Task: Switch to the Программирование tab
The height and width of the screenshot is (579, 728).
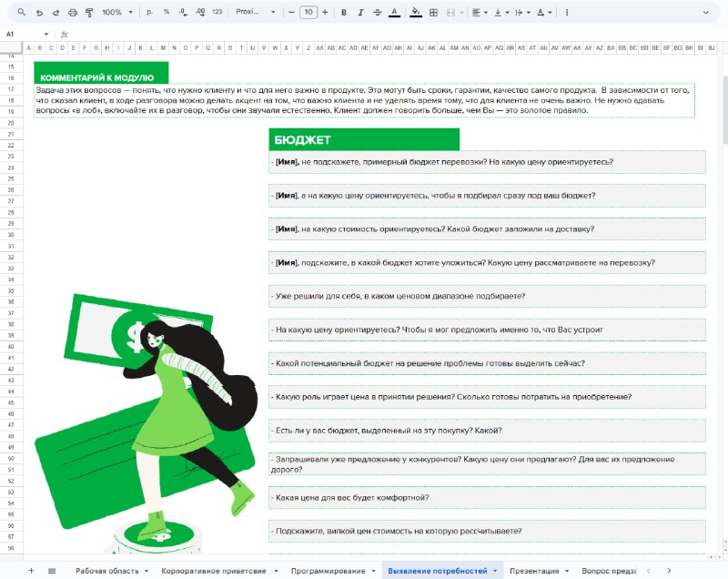Action: 328,571
